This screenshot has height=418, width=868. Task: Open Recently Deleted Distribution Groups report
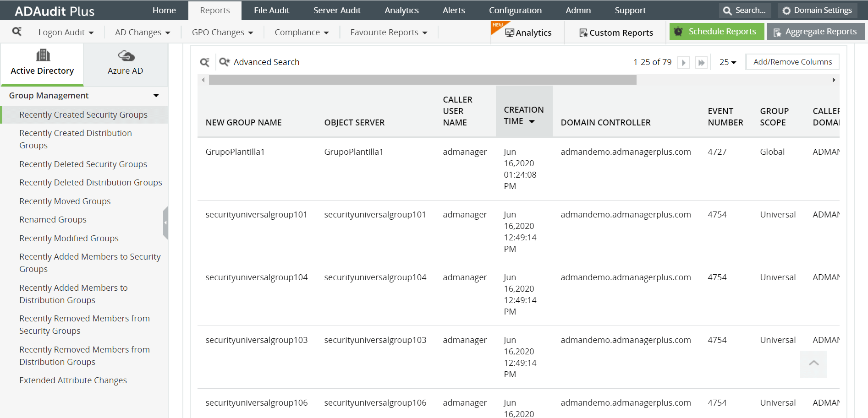[91, 182]
